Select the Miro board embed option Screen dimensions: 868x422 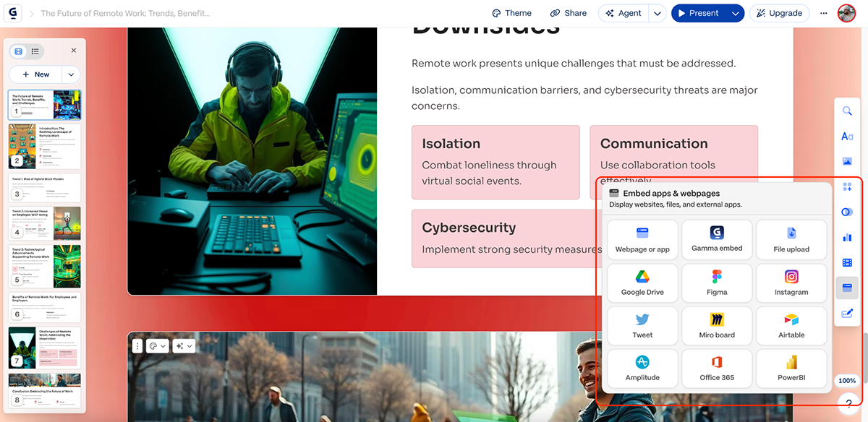tap(716, 326)
